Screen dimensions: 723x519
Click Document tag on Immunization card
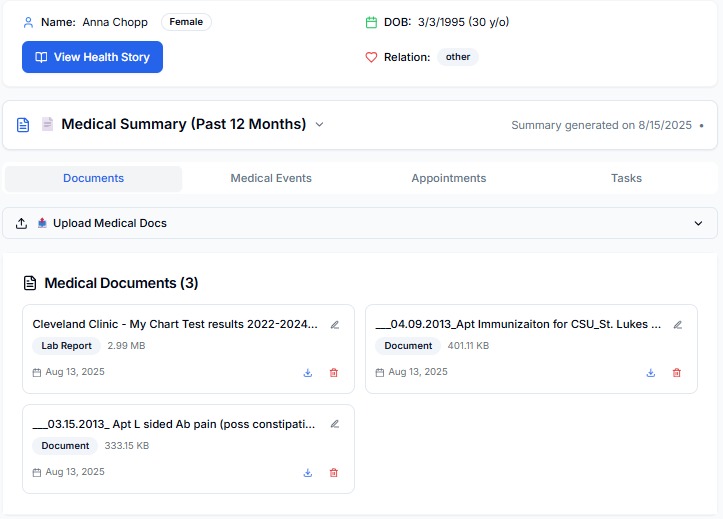[408, 346]
